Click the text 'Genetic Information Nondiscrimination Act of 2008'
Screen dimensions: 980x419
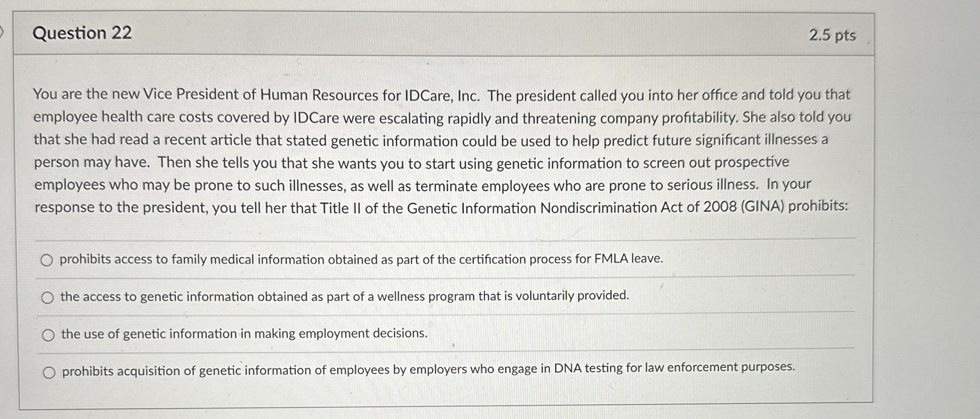click(572, 208)
